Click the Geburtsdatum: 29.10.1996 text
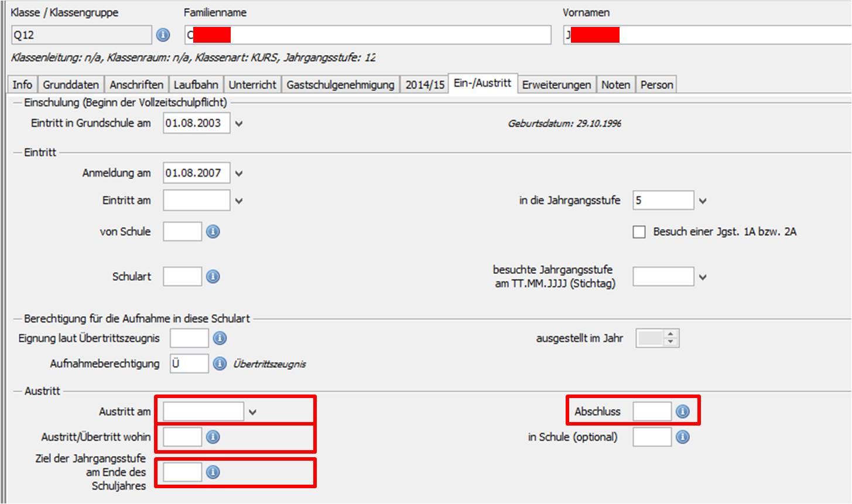852x504 pixels. [564, 124]
